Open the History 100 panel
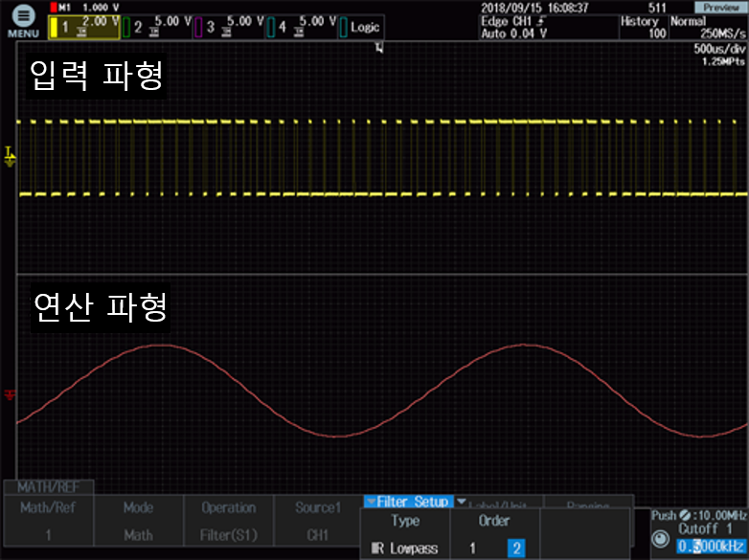 point(644,27)
